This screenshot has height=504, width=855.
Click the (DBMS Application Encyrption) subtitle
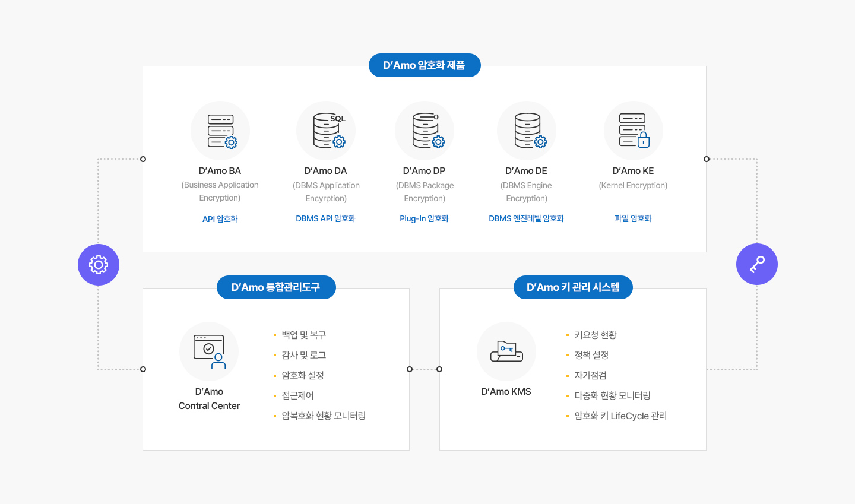(x=326, y=192)
